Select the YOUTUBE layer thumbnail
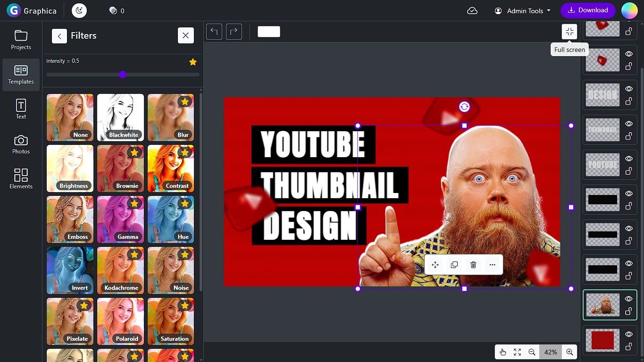Viewport: 644px width, 362px height. [602, 165]
